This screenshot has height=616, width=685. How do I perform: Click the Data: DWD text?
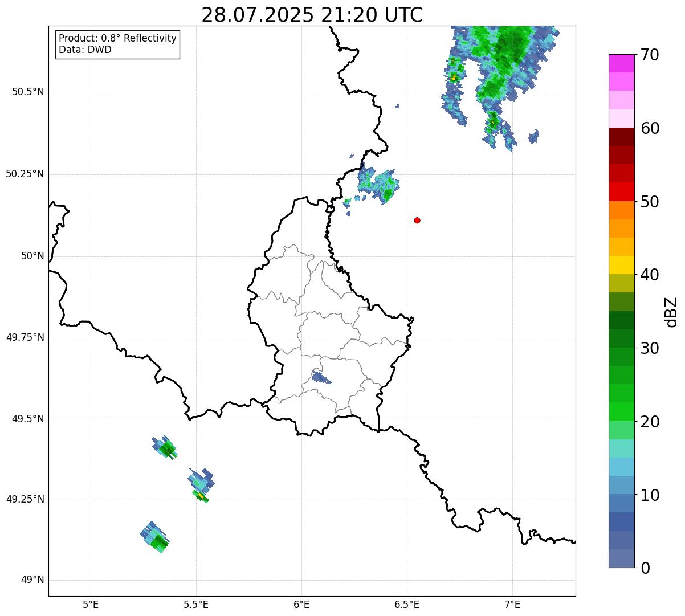coord(85,50)
